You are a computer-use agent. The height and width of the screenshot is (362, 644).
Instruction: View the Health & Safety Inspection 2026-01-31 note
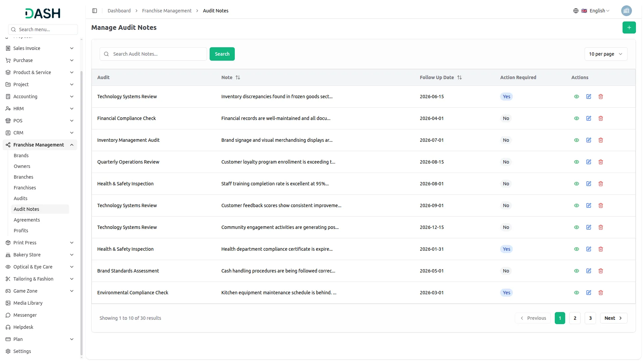pos(576,249)
